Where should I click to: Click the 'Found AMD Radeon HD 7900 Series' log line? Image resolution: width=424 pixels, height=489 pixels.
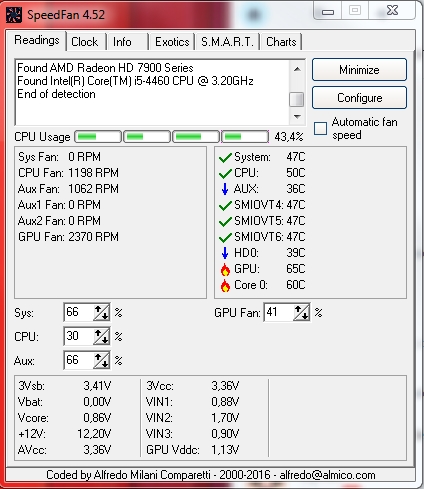(105, 68)
